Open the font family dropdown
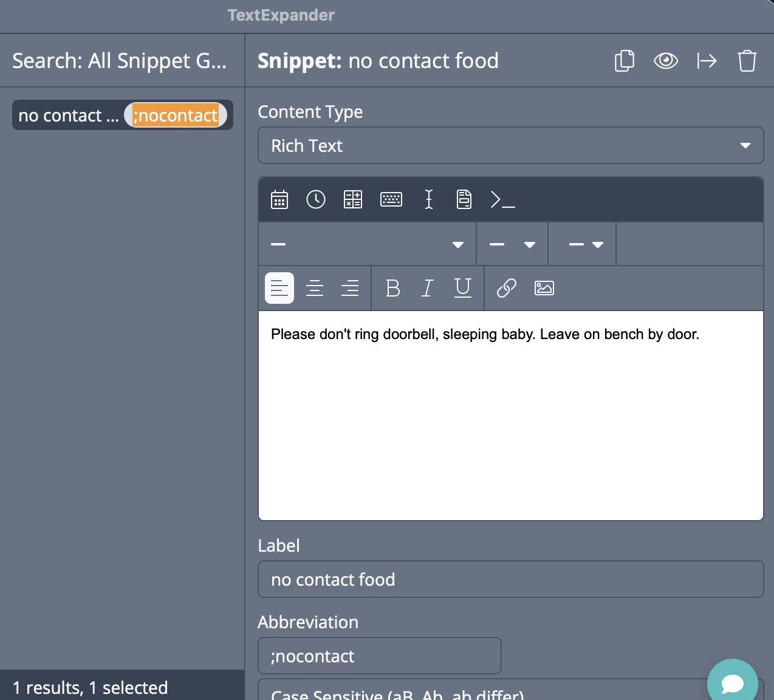Image resolution: width=774 pixels, height=700 pixels. tap(368, 244)
